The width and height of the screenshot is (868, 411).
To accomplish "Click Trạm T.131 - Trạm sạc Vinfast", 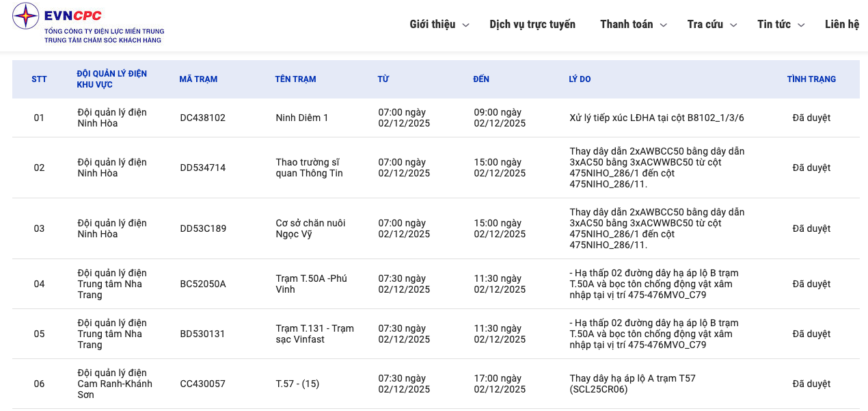I will [314, 334].
